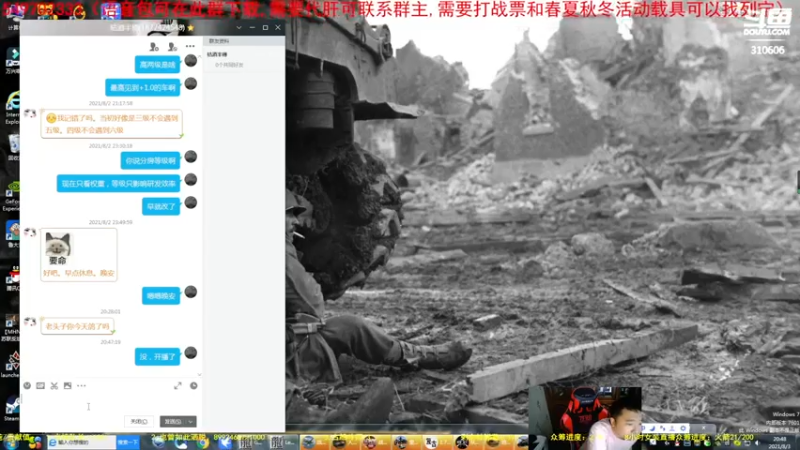Click the taskbar browser search field
This screenshot has height=450, width=800.
[x=82, y=442]
